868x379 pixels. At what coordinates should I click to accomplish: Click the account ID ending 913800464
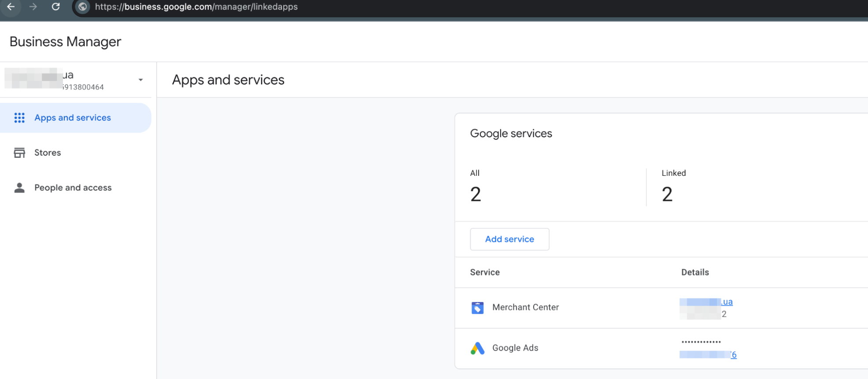83,87
